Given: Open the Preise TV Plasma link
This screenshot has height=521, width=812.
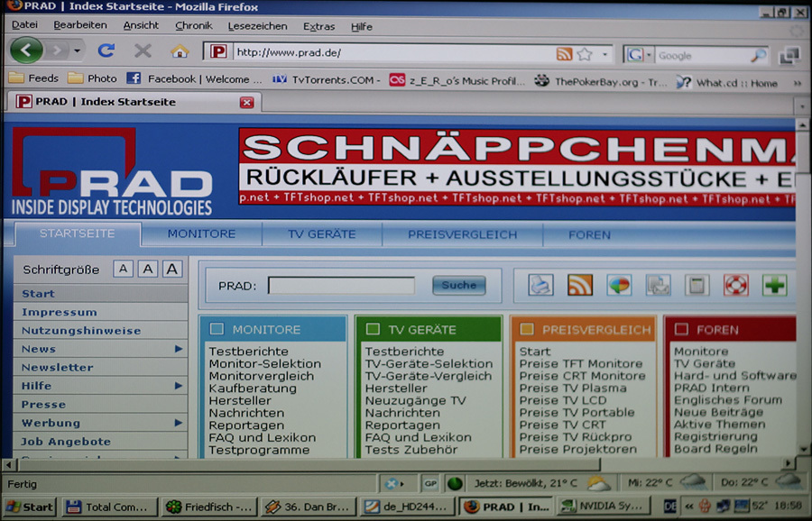Looking at the screenshot, I should click(573, 388).
